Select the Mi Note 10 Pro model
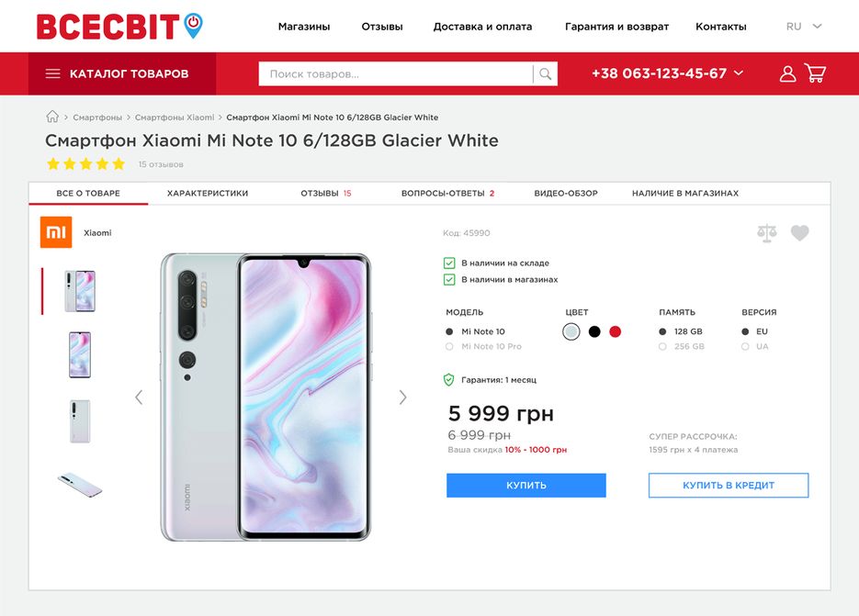This screenshot has width=859, height=616. click(484, 347)
